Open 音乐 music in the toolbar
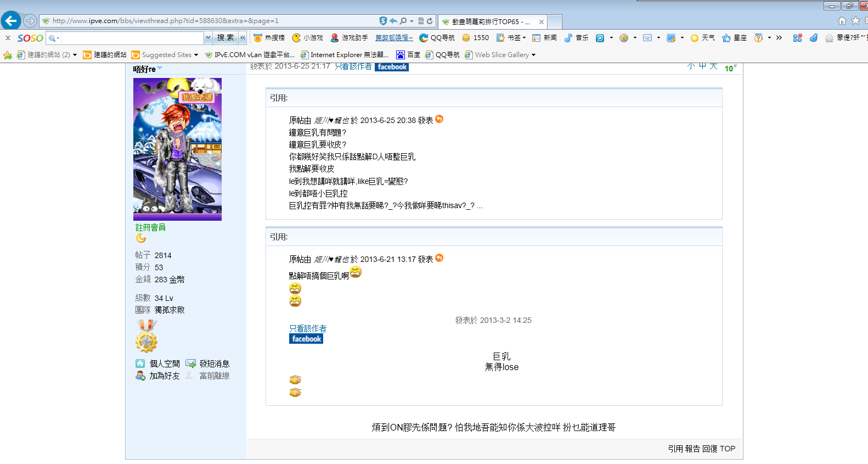 point(576,38)
